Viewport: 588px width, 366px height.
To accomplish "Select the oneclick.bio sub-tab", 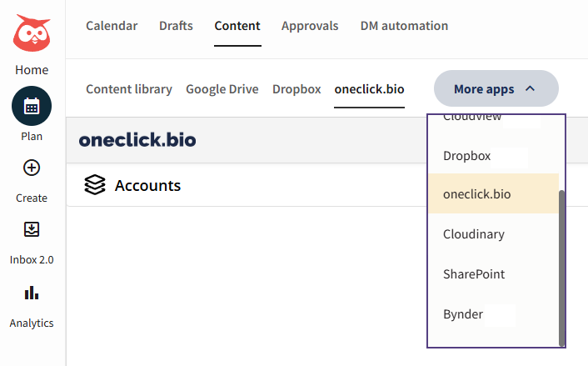I will pyautogui.click(x=369, y=89).
